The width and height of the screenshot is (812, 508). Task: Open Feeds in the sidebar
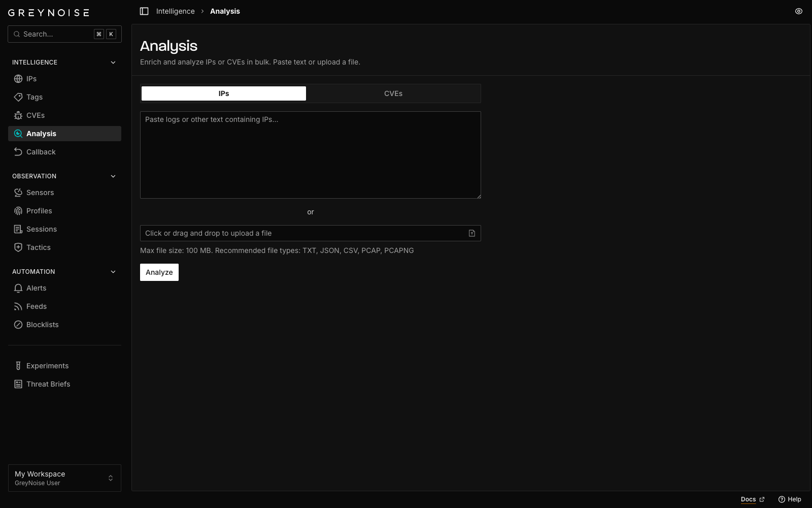point(64,306)
